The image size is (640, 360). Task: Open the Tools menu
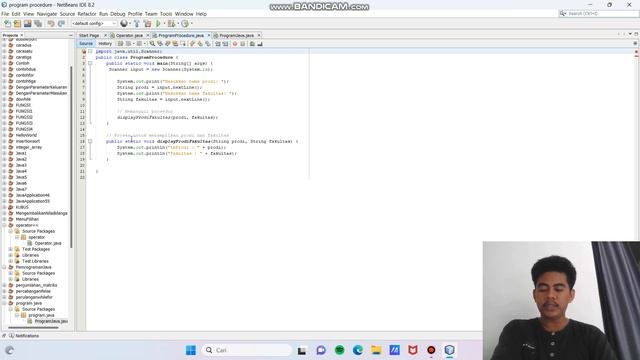coord(166,14)
